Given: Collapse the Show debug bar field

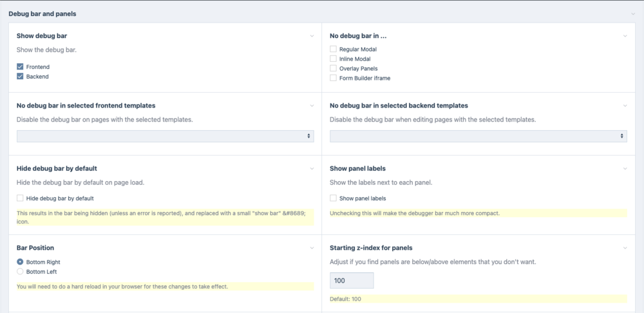Looking at the screenshot, I should tap(312, 36).
